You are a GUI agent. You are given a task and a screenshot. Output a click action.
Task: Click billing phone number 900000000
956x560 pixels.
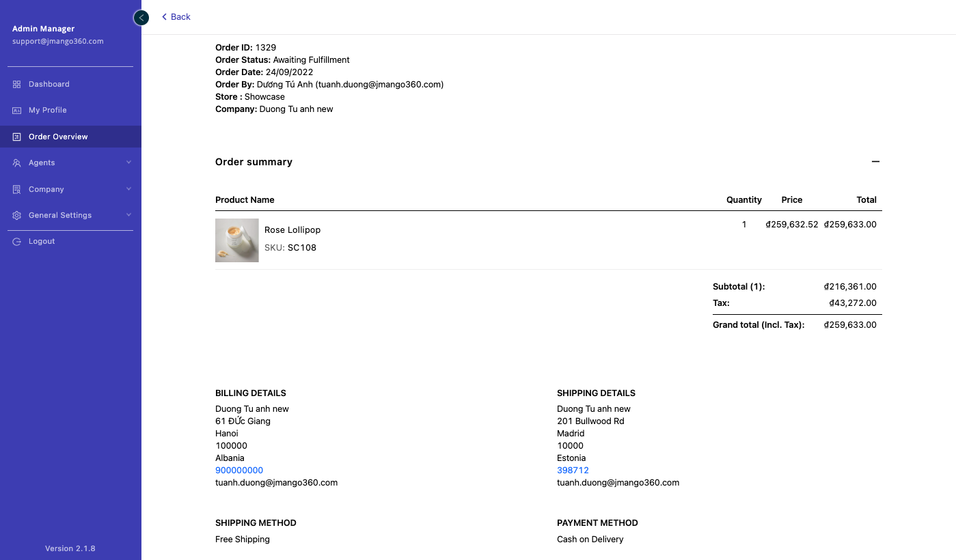(x=239, y=471)
